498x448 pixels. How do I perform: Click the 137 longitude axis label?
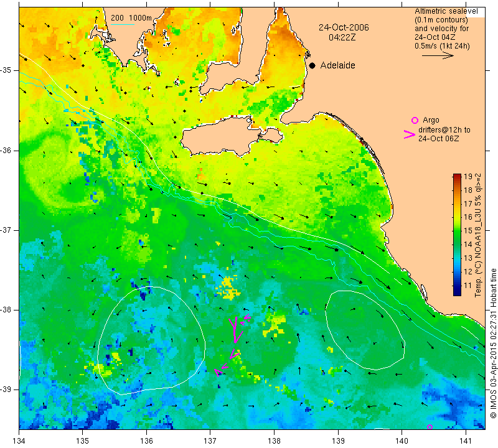(x=210, y=441)
